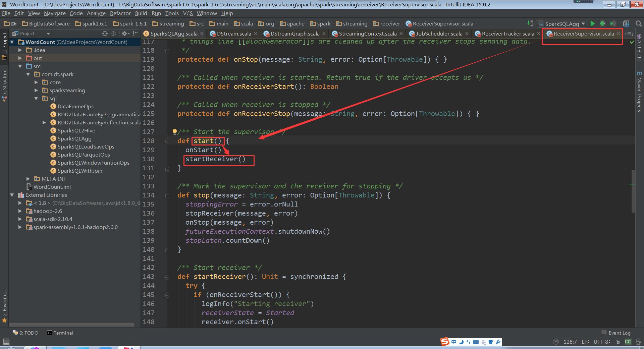Open Sogou skin shirt icon

[x=491, y=342]
